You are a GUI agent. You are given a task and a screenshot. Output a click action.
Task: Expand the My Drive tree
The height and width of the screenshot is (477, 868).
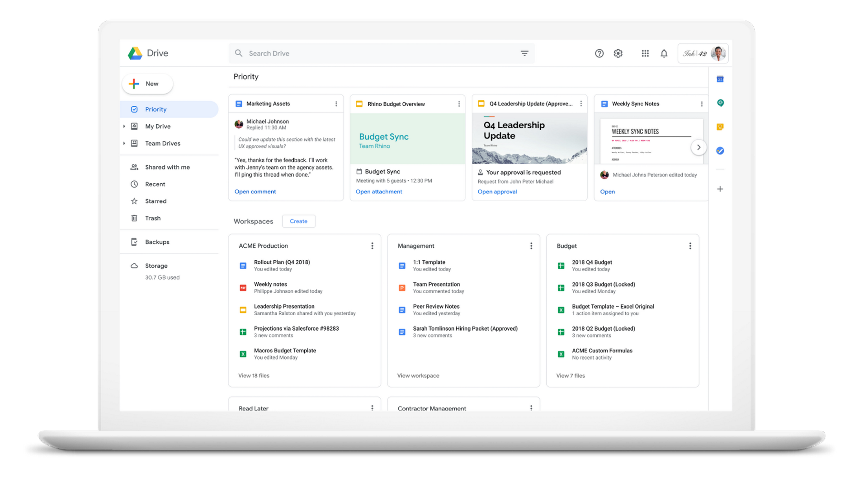click(x=124, y=126)
